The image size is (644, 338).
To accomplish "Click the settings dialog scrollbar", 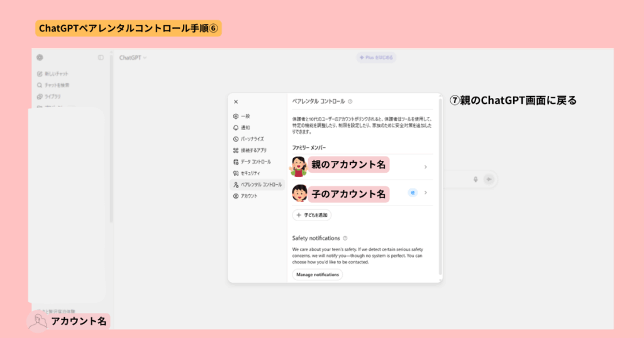I will [440, 185].
